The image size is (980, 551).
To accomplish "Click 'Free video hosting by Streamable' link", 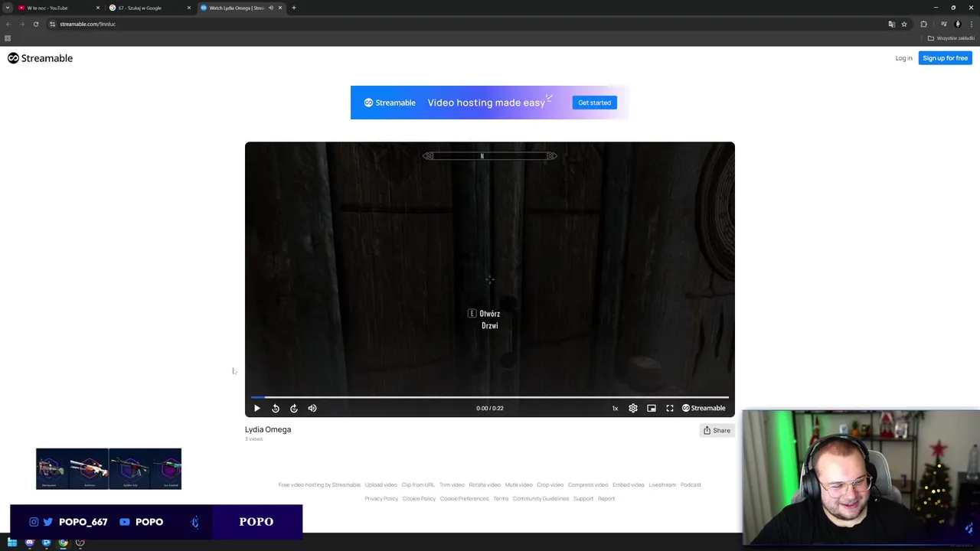I will click(x=319, y=484).
